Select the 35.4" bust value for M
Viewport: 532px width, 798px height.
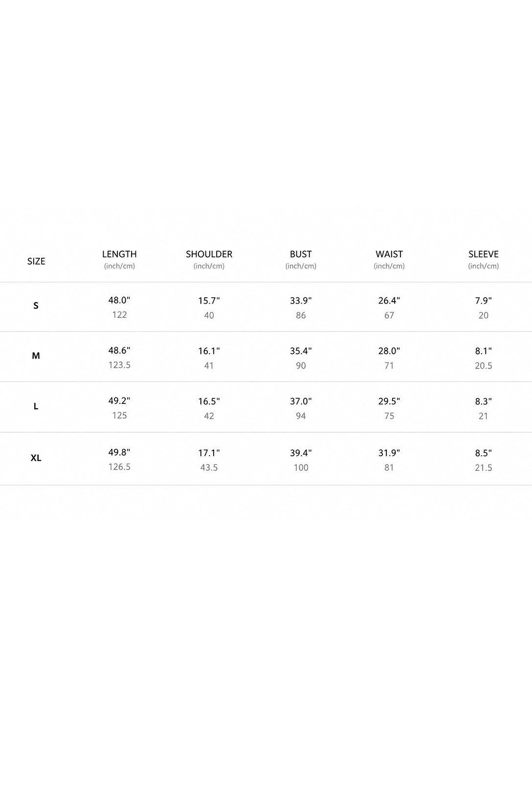[301, 351]
